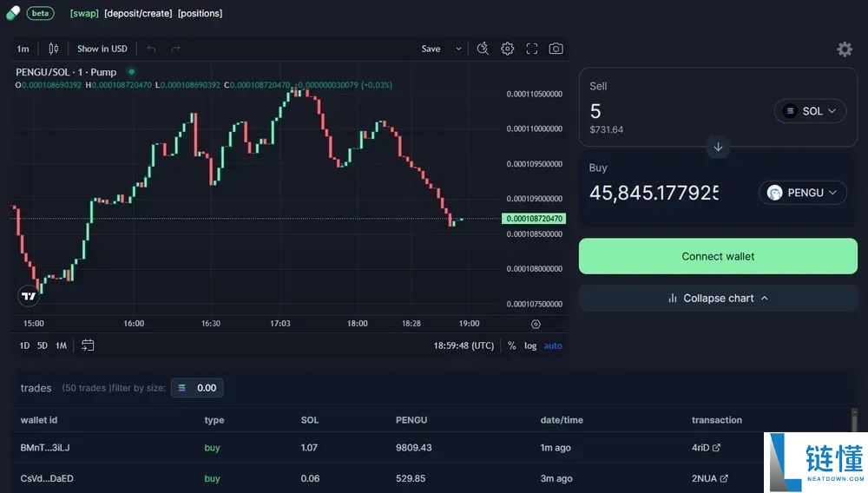Click the wallet id column header

(x=39, y=420)
